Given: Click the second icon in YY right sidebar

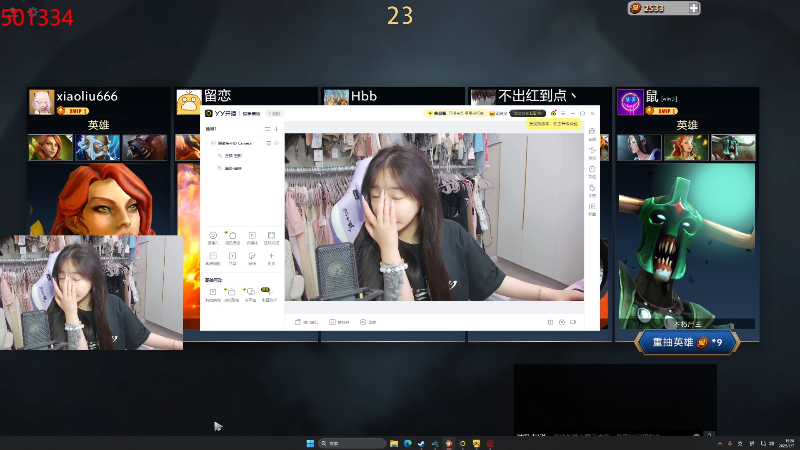Looking at the screenshot, I should 592,153.
